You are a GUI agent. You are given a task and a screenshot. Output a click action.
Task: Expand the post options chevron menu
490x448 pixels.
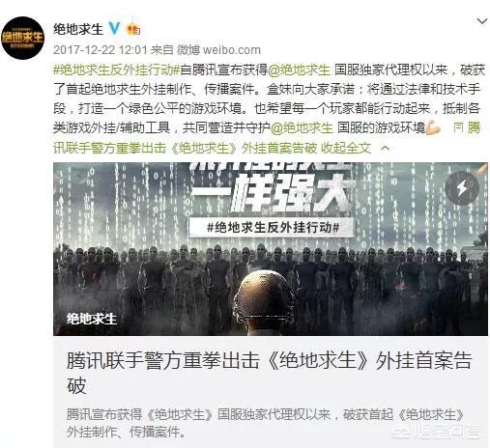(482, 21)
